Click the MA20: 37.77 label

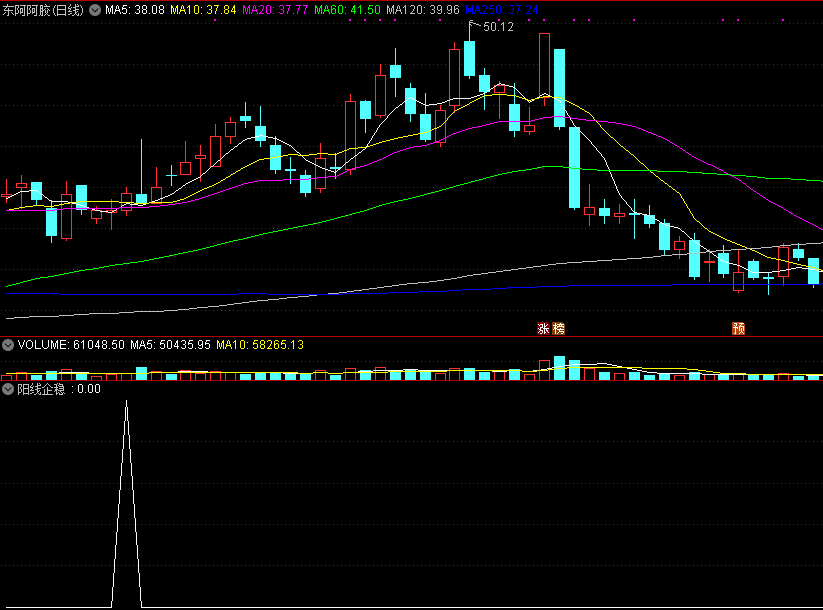pos(275,10)
